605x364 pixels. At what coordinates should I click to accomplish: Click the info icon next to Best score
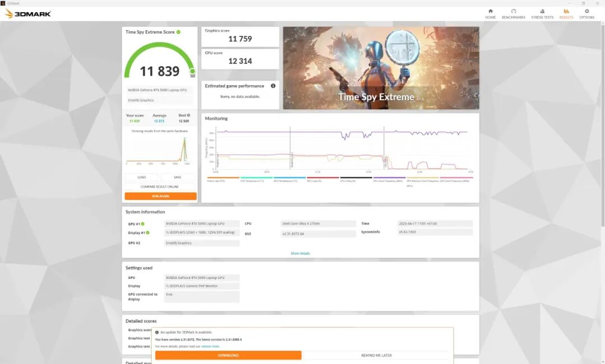pos(188,115)
